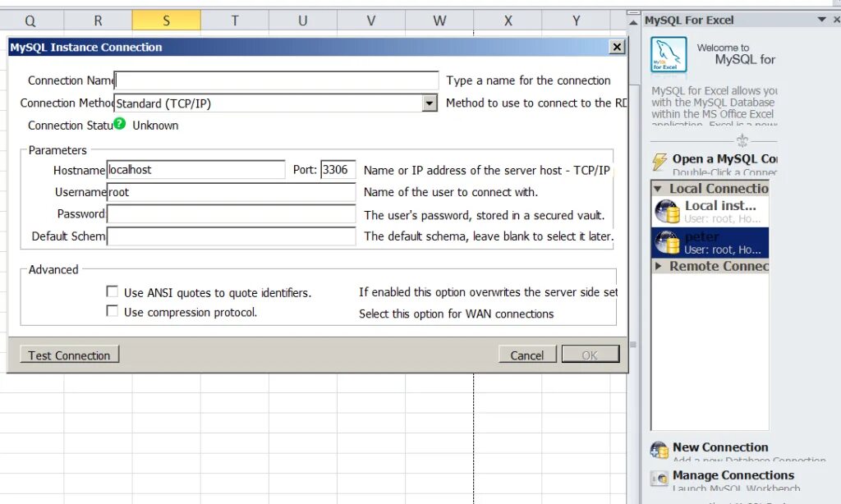Viewport: 841px width, 504px height.
Task: Open the Connection Method dropdown arrow
Action: click(x=430, y=103)
